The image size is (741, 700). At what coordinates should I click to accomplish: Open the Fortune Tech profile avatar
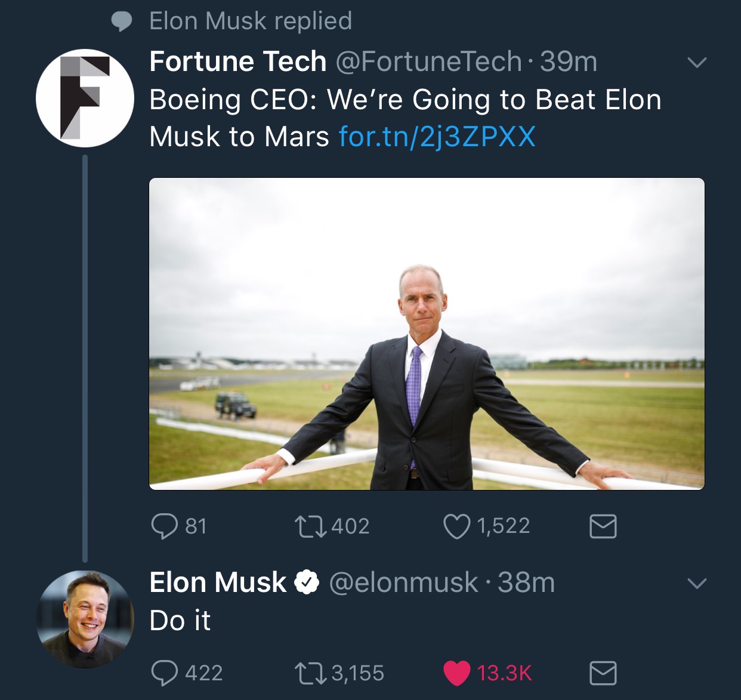point(85,98)
